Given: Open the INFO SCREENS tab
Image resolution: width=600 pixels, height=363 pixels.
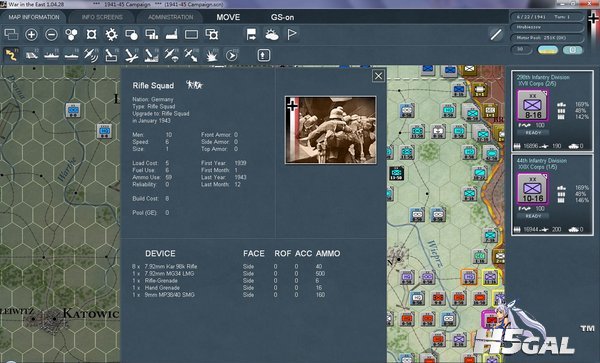Looking at the screenshot, I should click(102, 17).
